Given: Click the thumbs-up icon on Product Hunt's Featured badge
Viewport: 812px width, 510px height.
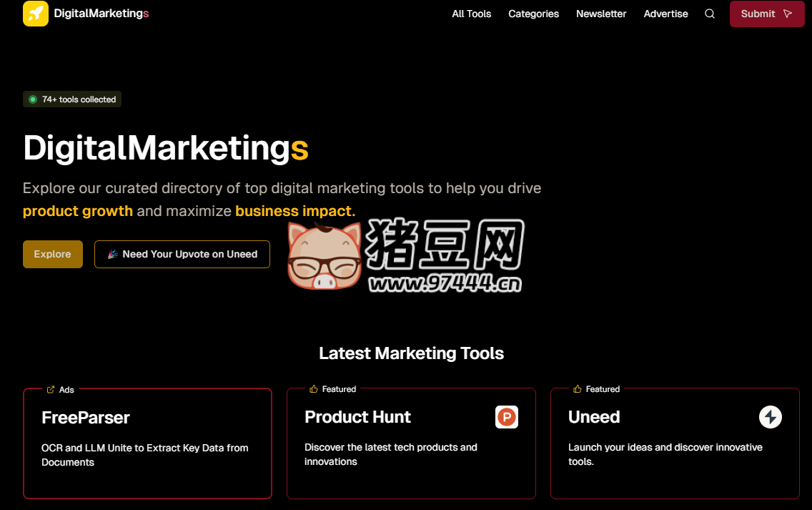Looking at the screenshot, I should click(313, 388).
